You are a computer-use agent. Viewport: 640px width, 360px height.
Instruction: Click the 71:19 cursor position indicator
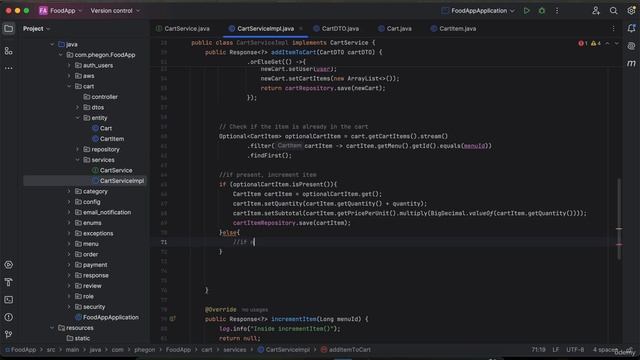(x=538, y=350)
